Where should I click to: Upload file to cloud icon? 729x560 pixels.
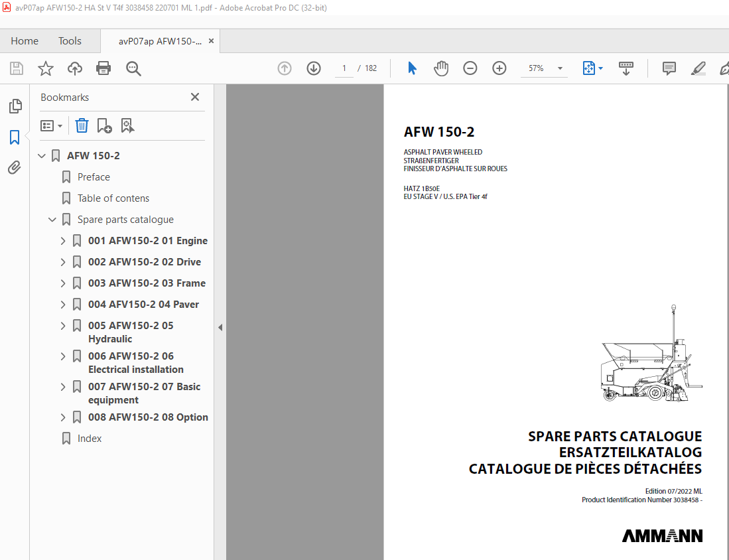(x=74, y=68)
